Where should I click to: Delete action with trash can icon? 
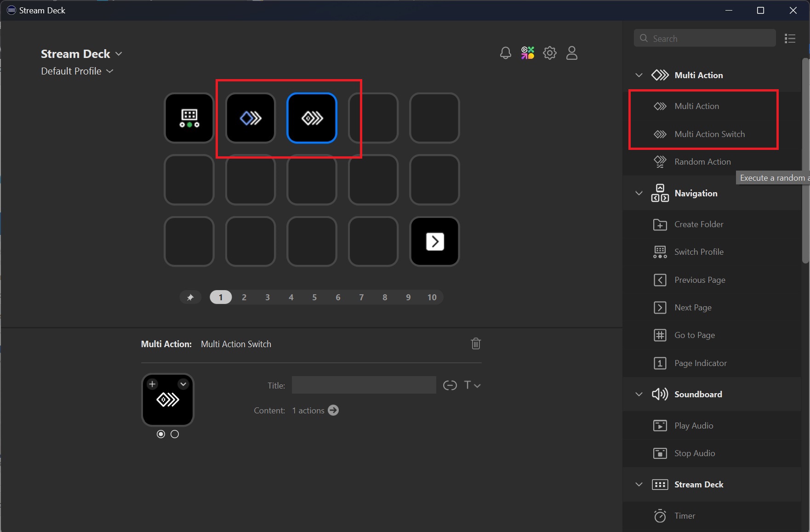476,343
